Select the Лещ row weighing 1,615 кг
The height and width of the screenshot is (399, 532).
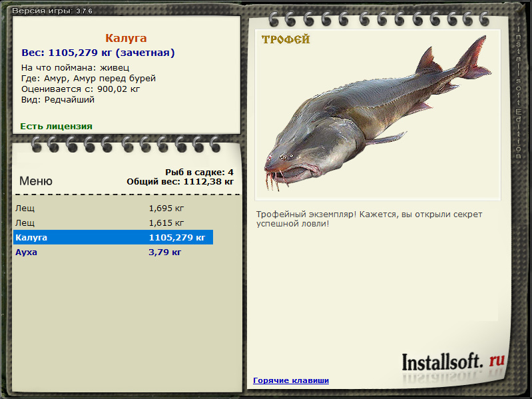[113, 222]
